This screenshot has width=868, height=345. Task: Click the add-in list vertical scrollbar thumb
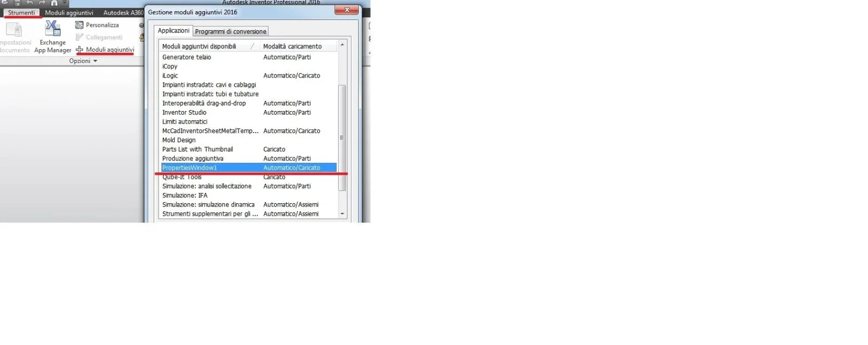(x=342, y=137)
